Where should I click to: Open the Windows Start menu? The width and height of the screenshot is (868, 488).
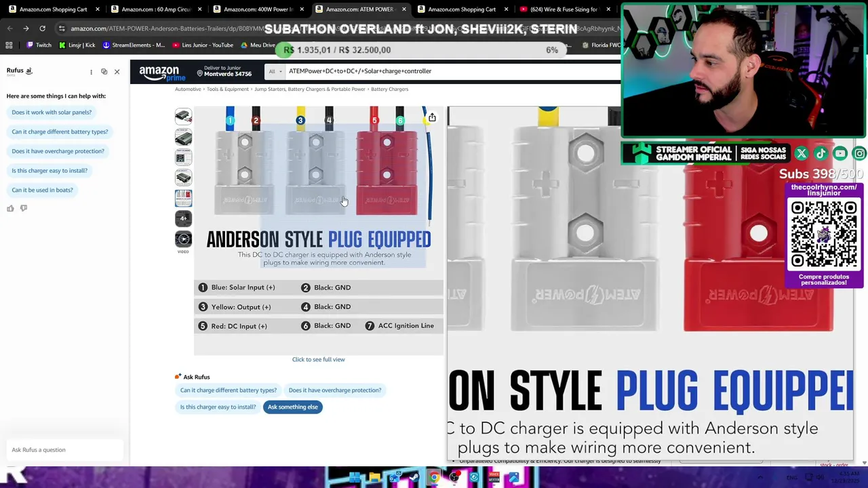354,478
